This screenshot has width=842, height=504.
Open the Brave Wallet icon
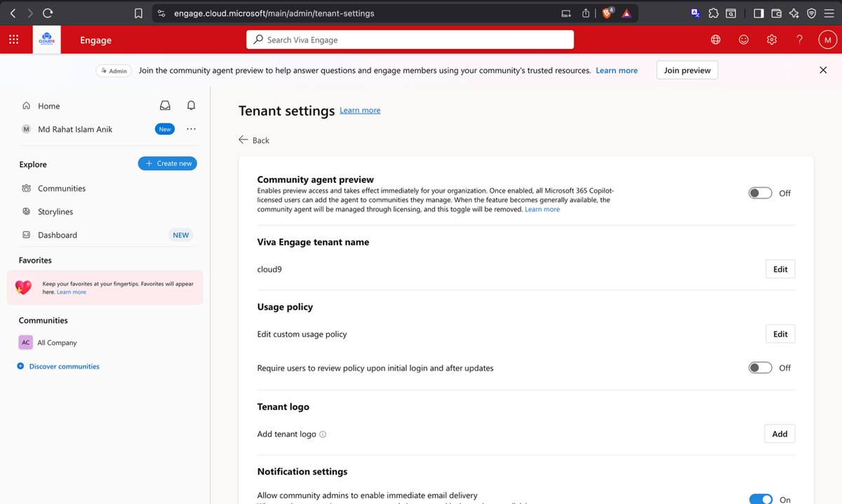coord(776,13)
